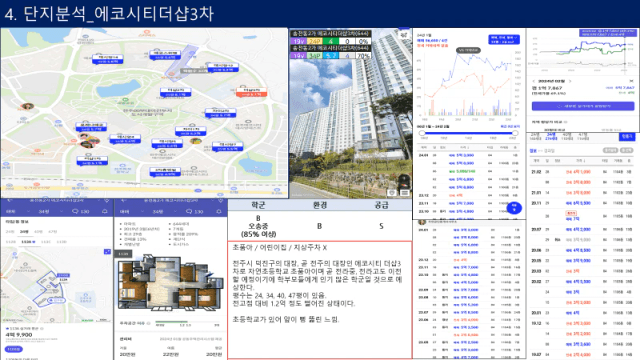Screen dimensions: 640x360
Task: Click the 공급 column header
Action: (381, 205)
